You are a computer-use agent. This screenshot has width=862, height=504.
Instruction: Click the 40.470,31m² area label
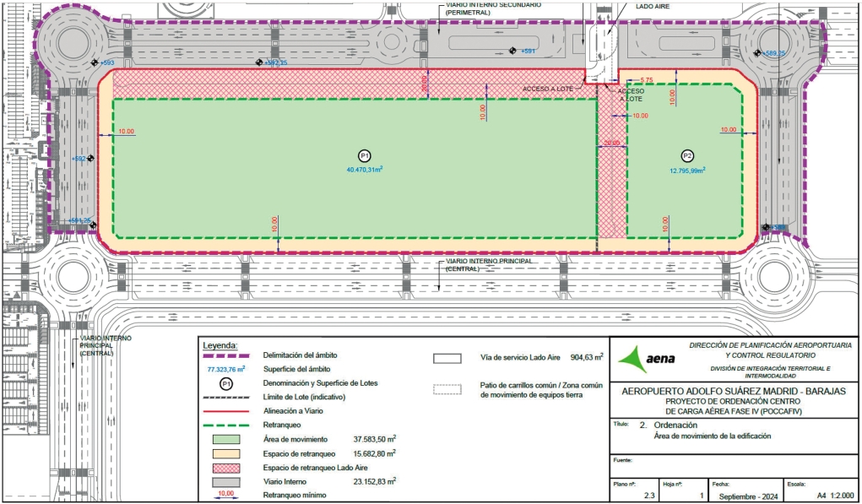[365, 170]
